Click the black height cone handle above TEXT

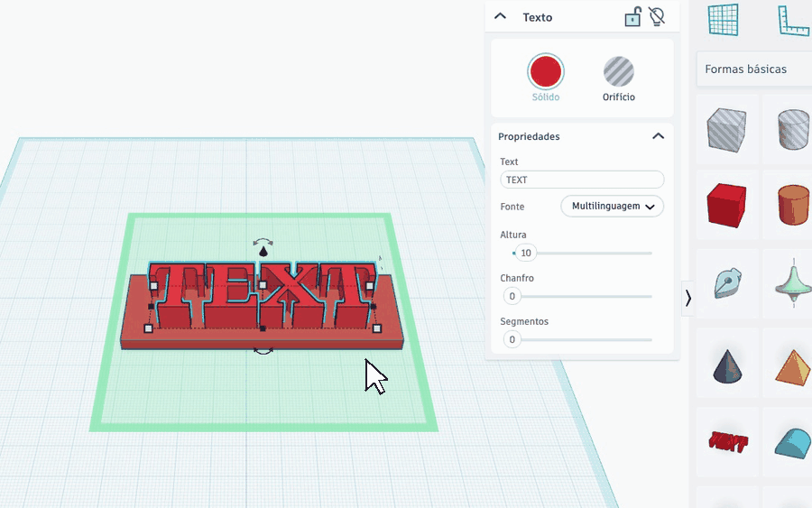tap(263, 252)
